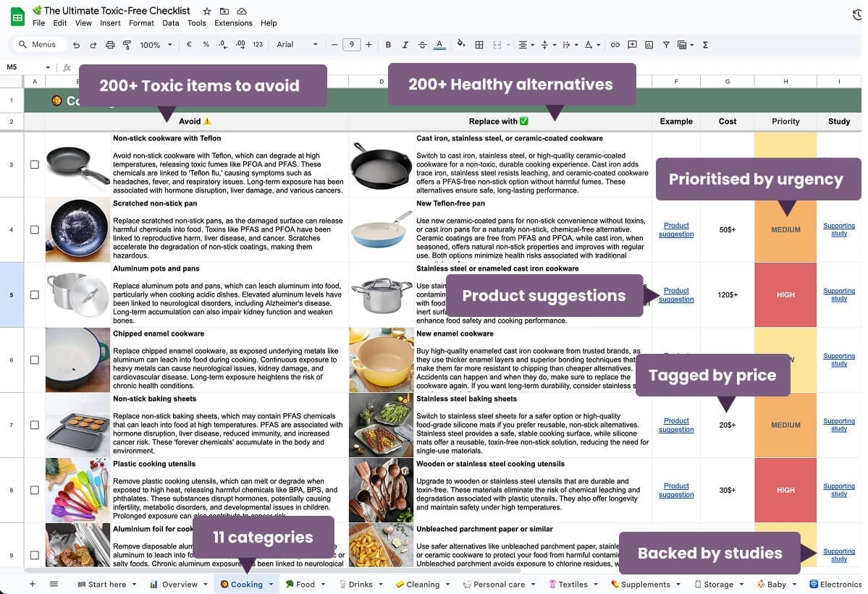View cloud save status

(x=242, y=11)
